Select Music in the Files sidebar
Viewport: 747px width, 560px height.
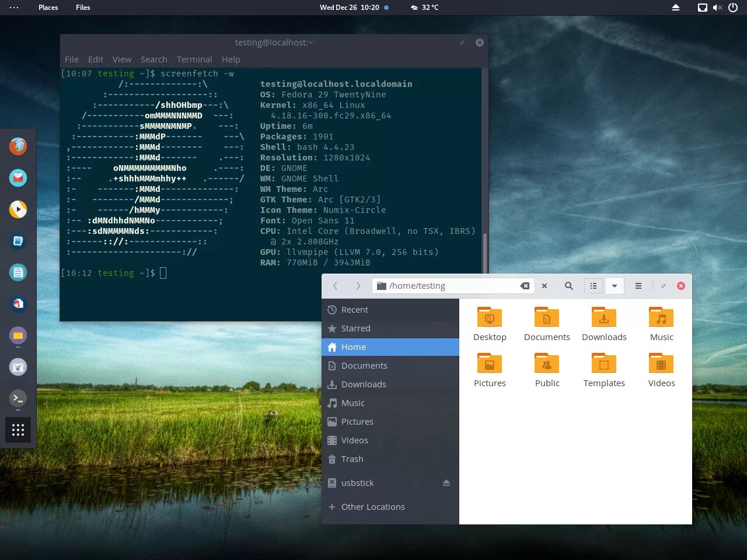click(390, 403)
